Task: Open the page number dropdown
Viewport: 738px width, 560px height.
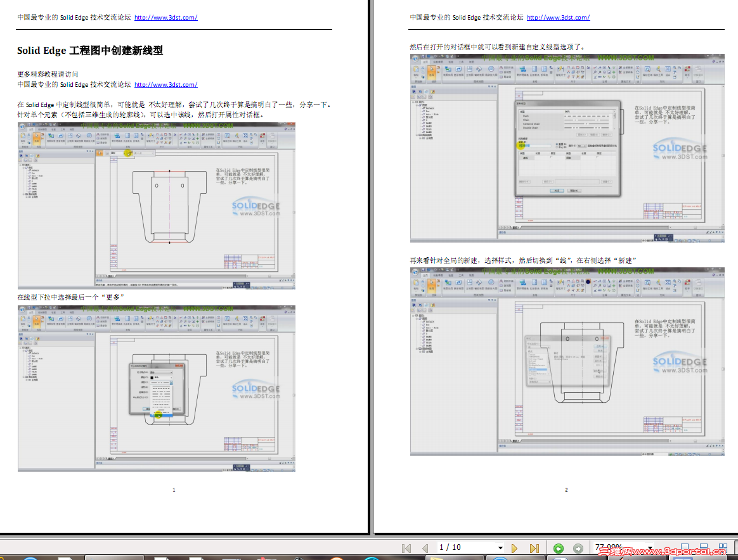Action: [x=500, y=548]
